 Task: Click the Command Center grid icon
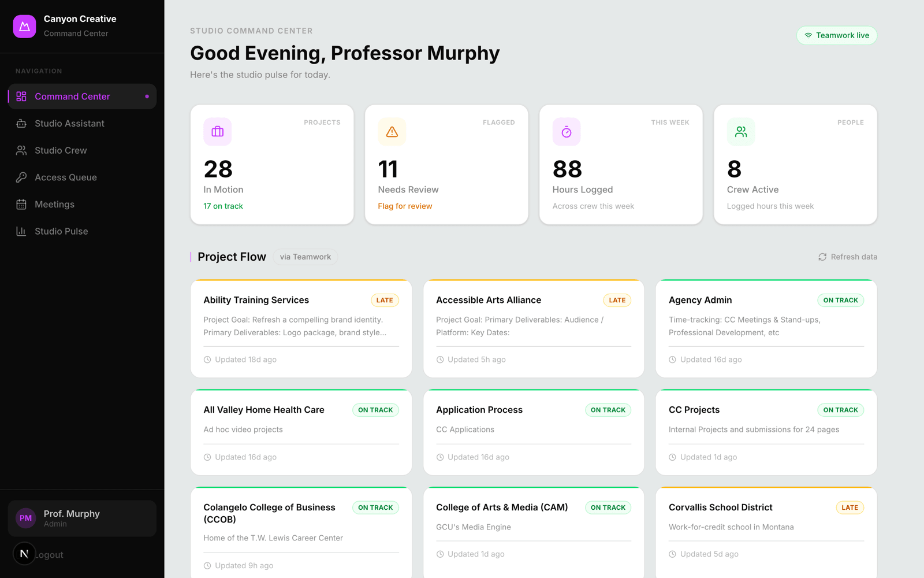21,97
